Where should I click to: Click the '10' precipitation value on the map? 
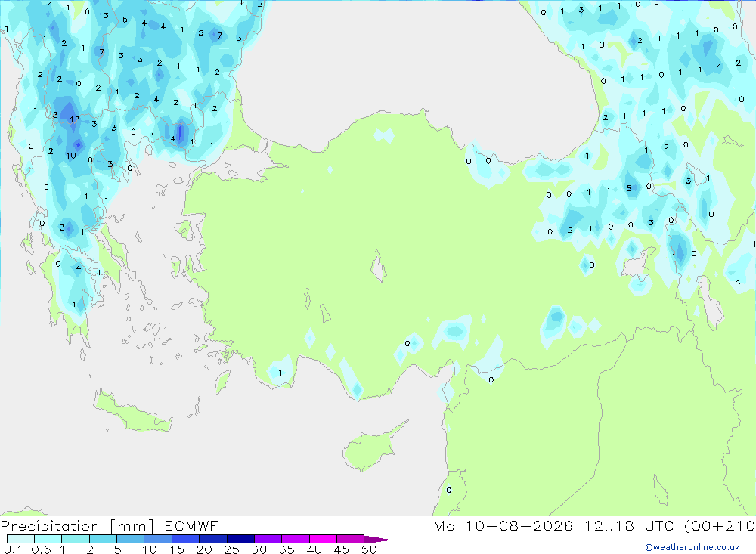(71, 156)
